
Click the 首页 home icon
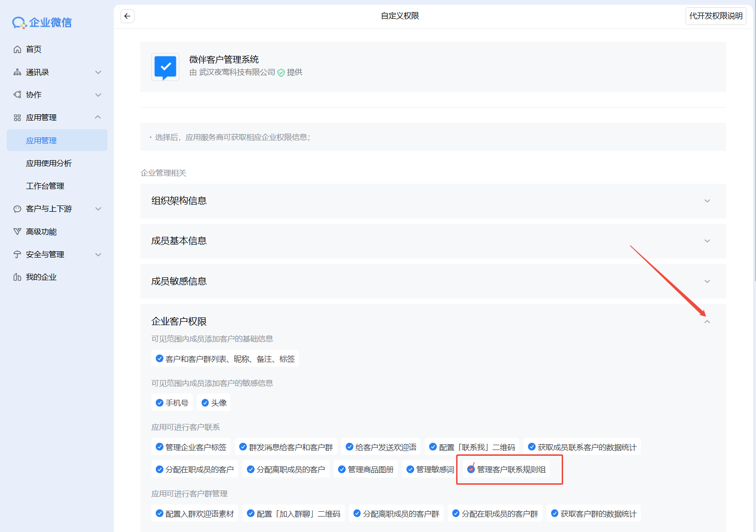tap(17, 49)
